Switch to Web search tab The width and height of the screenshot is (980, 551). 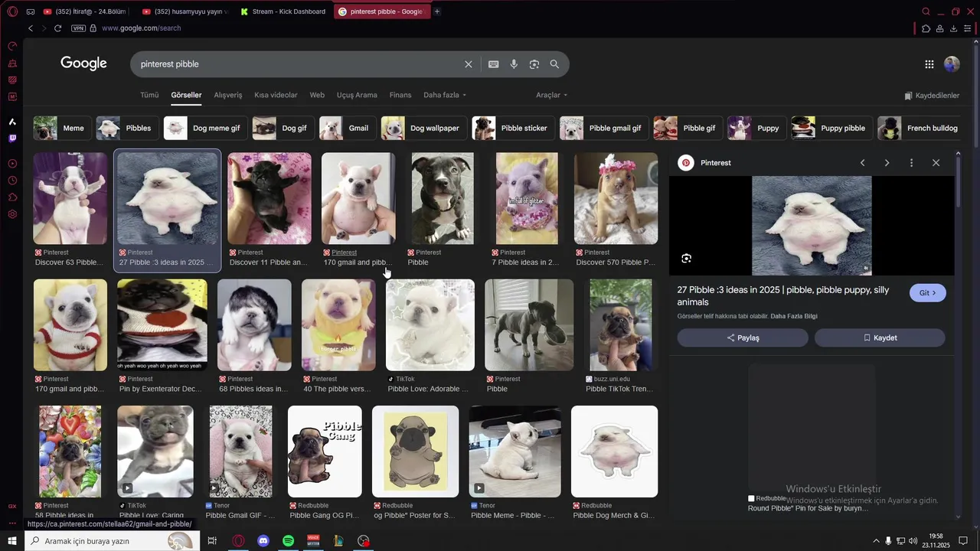coord(317,95)
